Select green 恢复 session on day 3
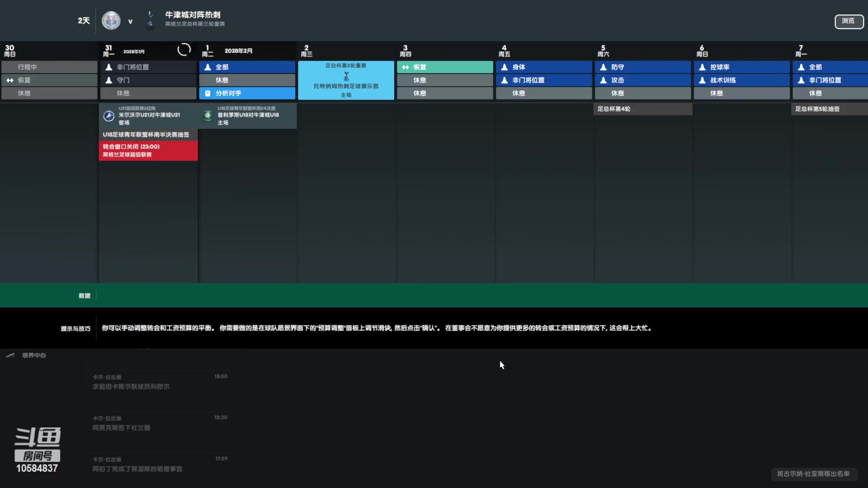Screen dimensions: 868x488 coord(445,67)
